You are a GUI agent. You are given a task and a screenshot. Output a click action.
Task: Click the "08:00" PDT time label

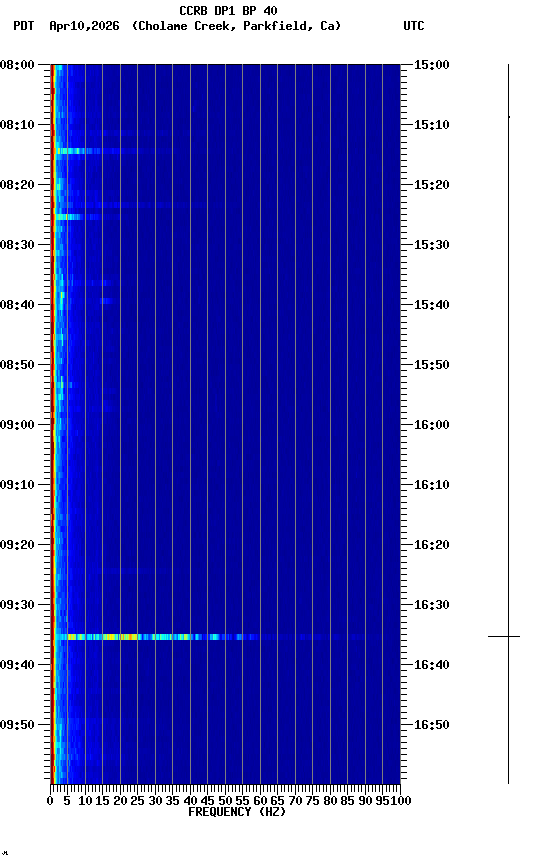click(x=17, y=65)
